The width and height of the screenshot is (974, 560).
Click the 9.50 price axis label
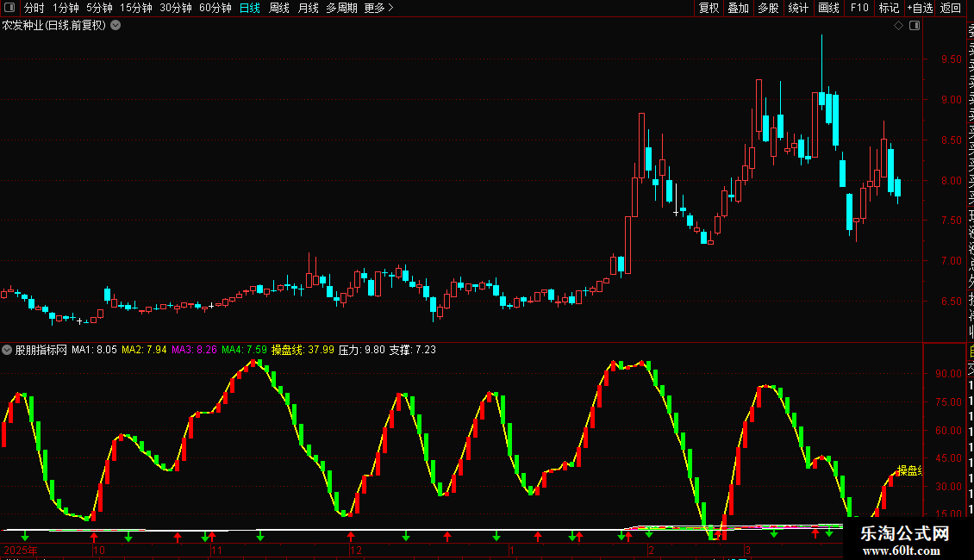(x=951, y=59)
